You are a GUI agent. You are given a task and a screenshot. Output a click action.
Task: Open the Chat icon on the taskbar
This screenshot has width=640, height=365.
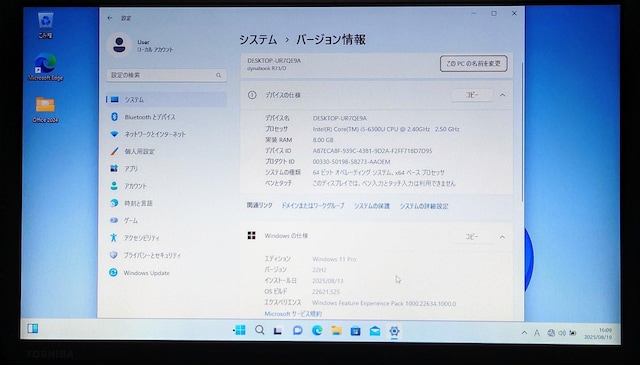coord(298,331)
